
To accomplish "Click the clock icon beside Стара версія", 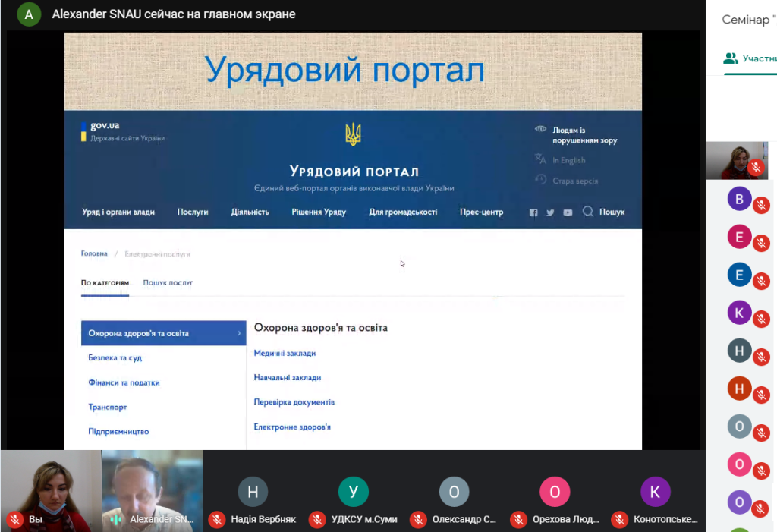I will tap(540, 180).
